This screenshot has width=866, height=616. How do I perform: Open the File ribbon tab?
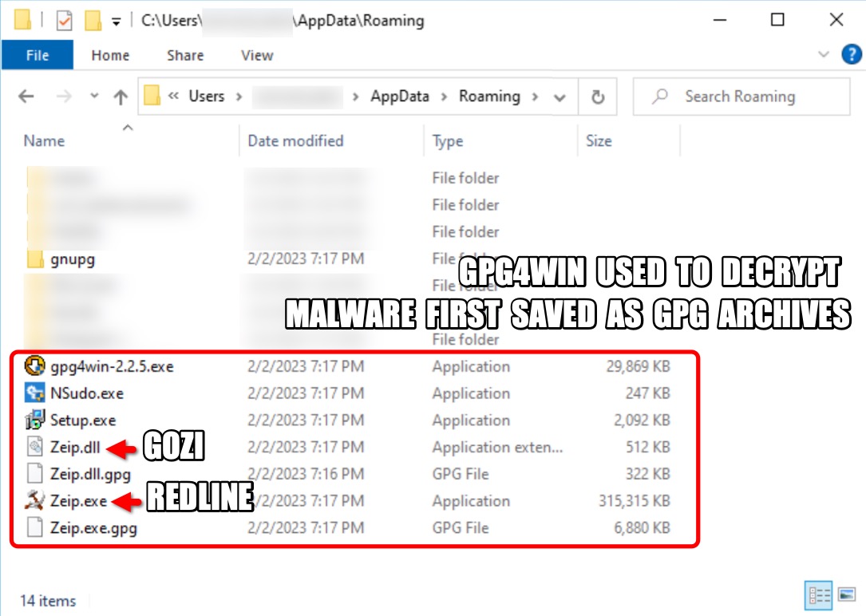[37, 55]
